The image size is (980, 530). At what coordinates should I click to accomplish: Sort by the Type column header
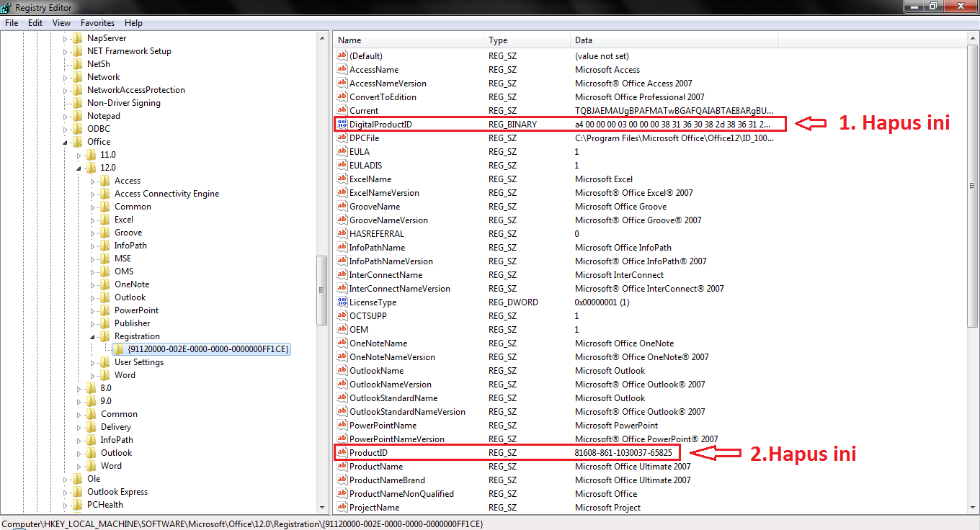pos(527,40)
